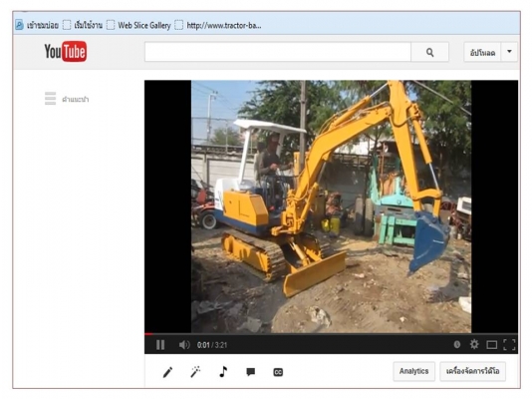The width and height of the screenshot is (532, 399).
Task: Click the excavator video frame
Action: [x=331, y=206]
